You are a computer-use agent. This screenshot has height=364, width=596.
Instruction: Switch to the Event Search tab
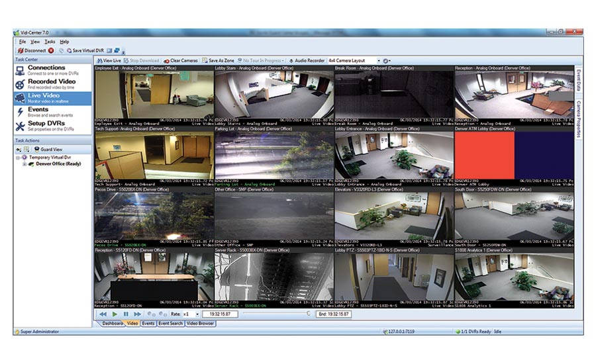(170, 324)
